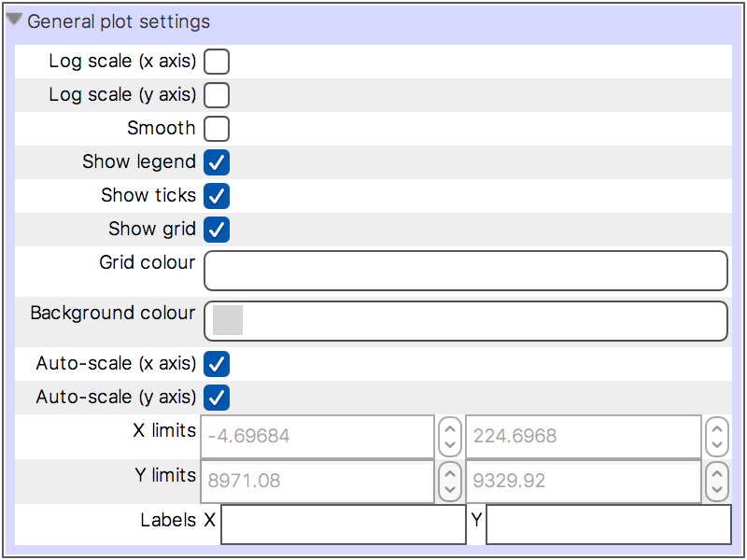This screenshot has width=747, height=560.
Task: Uncheck the Show ticks checkbox
Action: pos(217,196)
